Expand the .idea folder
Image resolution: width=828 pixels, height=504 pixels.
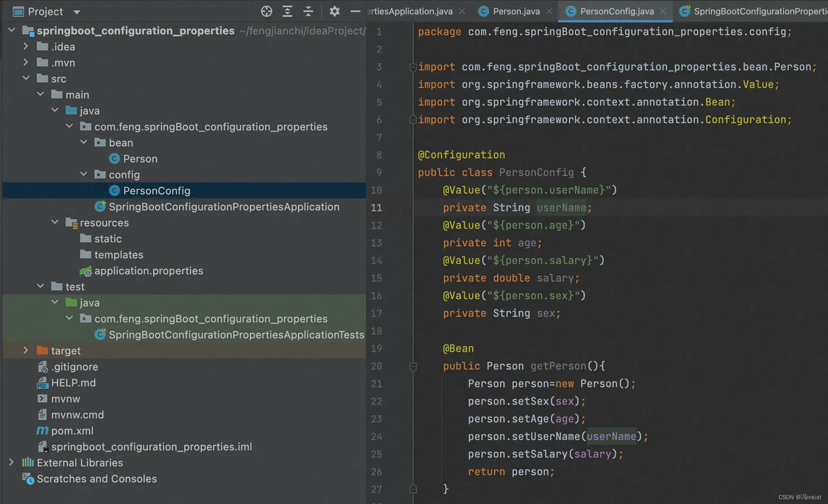[25, 46]
